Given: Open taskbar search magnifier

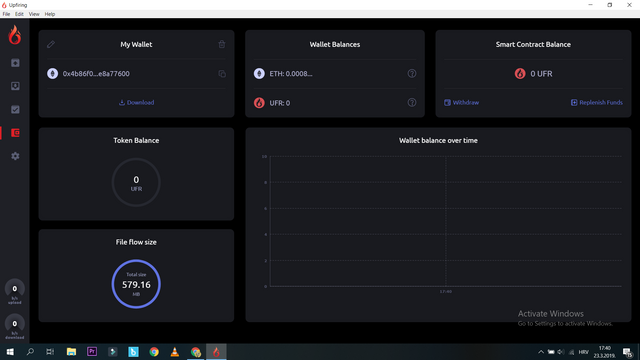Looking at the screenshot, I should (x=30, y=351).
